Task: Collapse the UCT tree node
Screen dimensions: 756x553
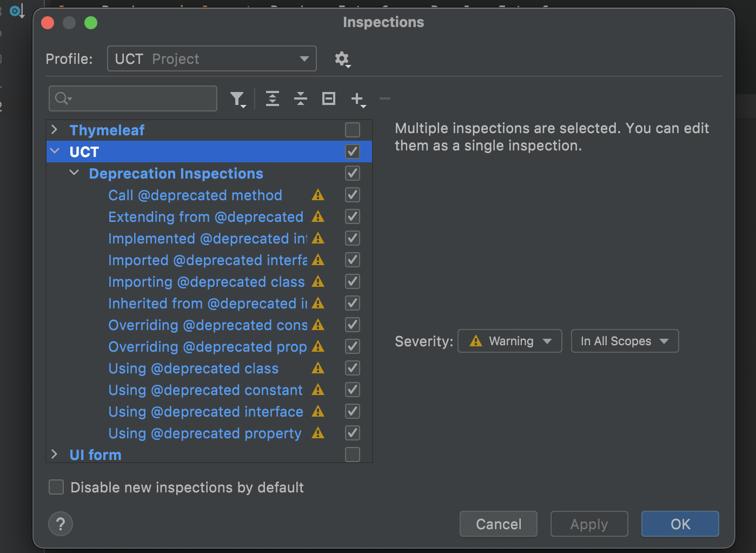Action: coord(55,151)
